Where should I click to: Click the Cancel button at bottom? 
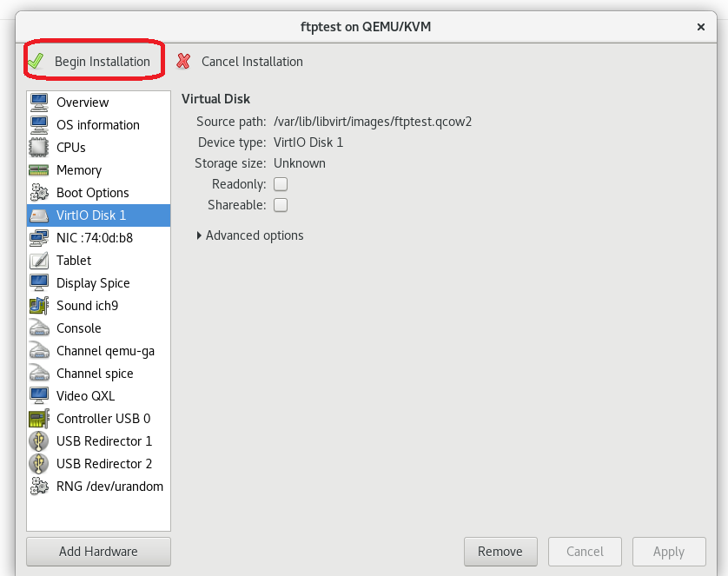click(585, 552)
